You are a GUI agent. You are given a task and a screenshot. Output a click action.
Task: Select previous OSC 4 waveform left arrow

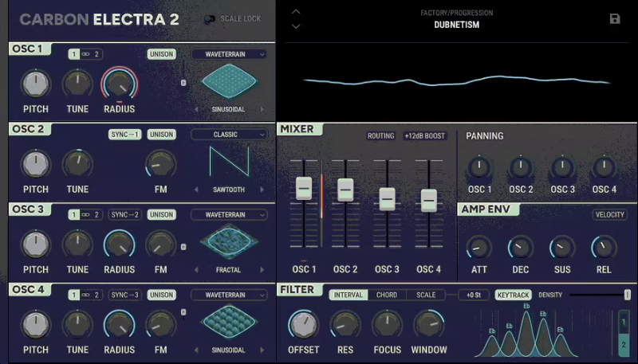tap(196, 350)
